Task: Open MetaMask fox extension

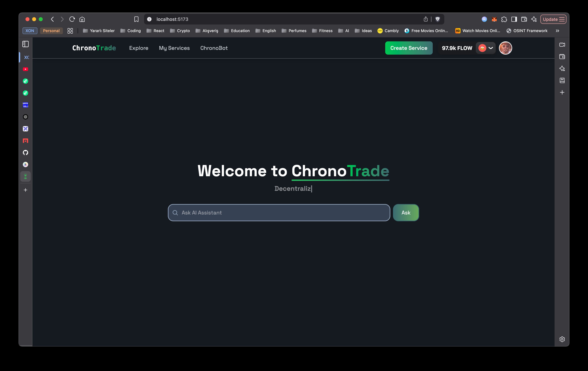Action: coord(494,19)
